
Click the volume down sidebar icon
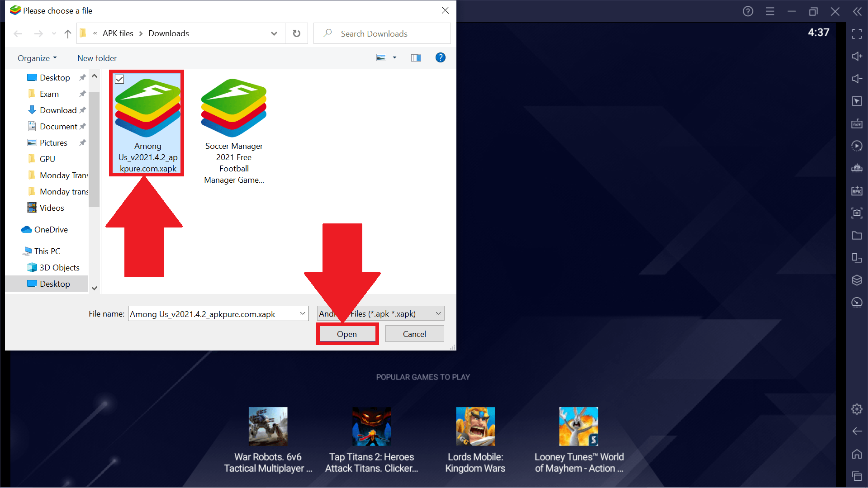[857, 79]
